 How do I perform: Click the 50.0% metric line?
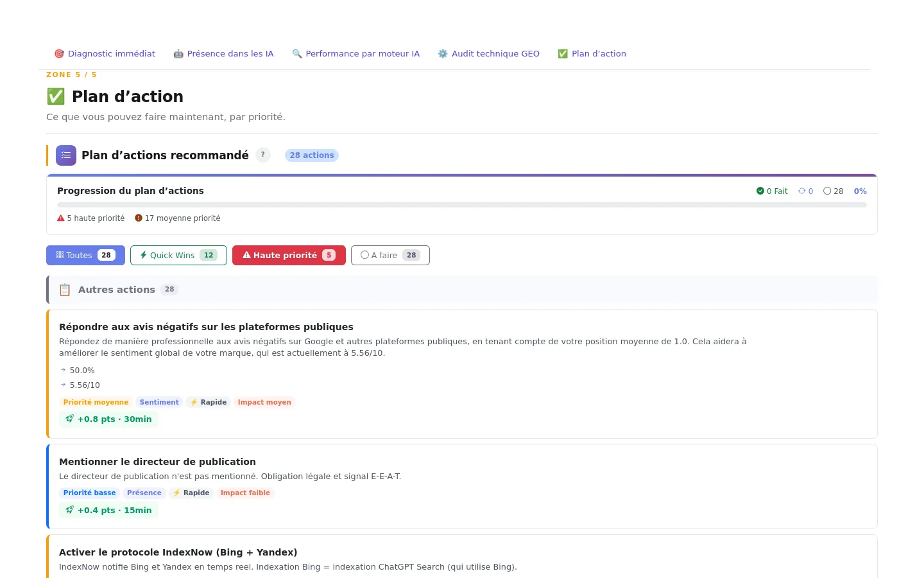82,371
